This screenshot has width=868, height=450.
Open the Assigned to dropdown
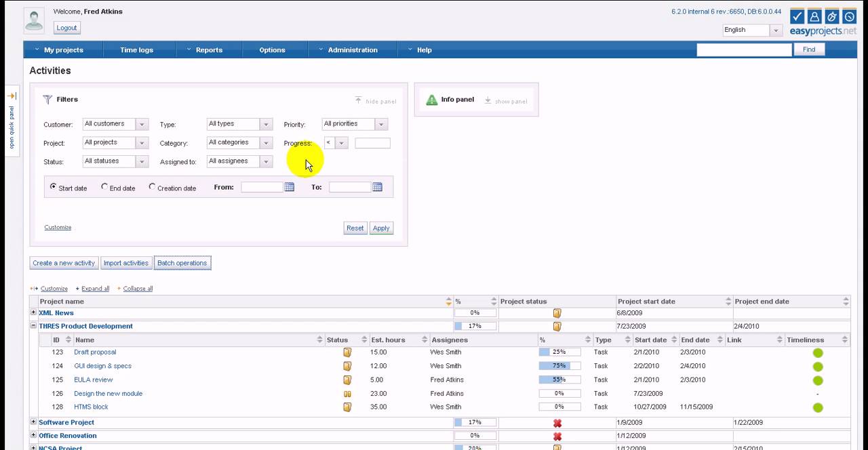[x=266, y=161]
